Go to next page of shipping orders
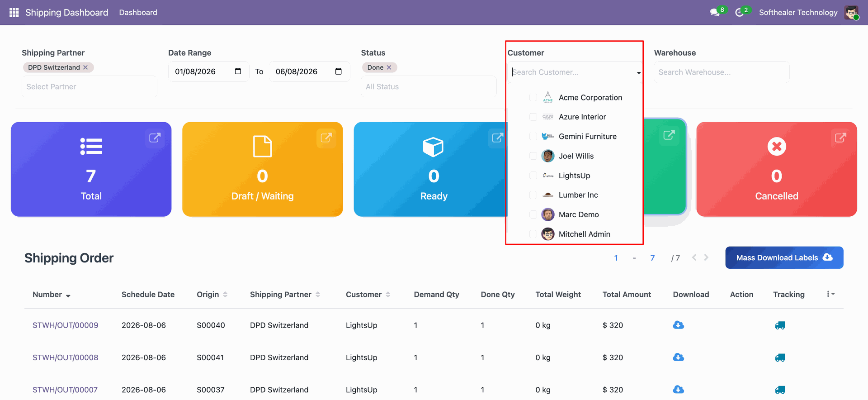The width and height of the screenshot is (868, 400). pos(706,257)
